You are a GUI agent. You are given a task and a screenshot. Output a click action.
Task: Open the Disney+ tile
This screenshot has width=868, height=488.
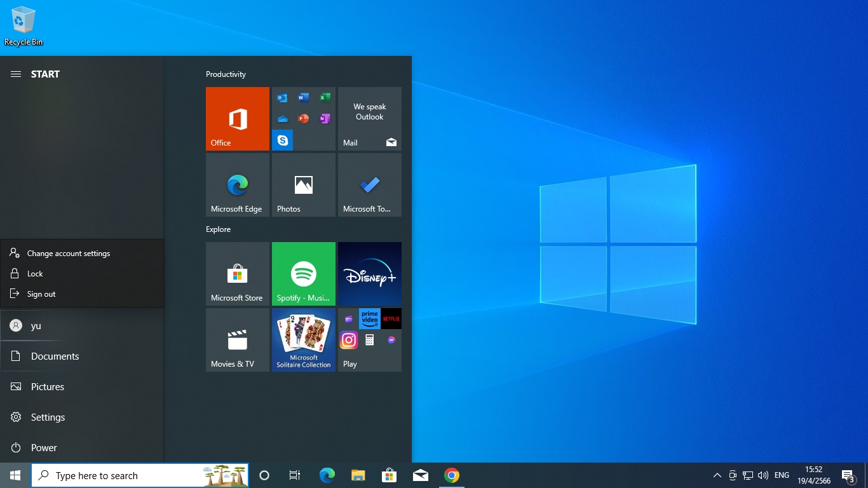[x=370, y=274]
